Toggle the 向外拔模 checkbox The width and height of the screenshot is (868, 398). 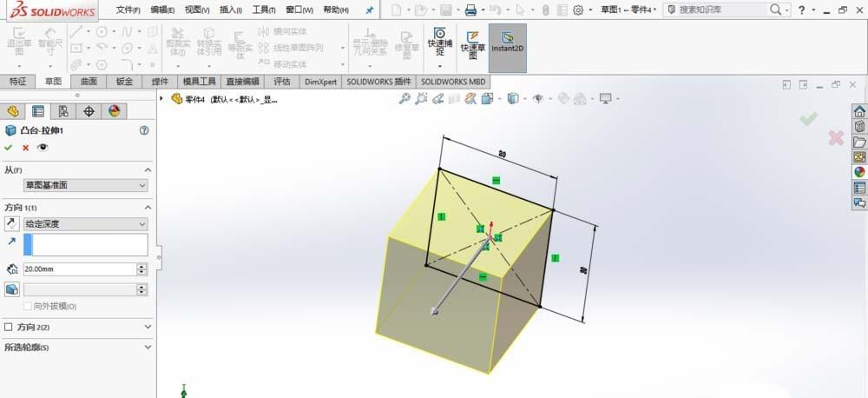(x=27, y=306)
